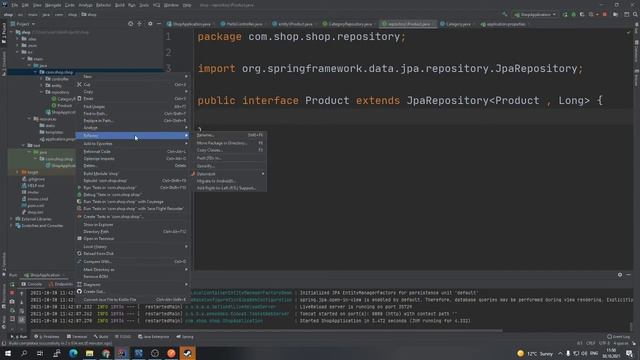Screen dimensions: 640x360
Task: Expand the entity package
Action: [x=41, y=85]
